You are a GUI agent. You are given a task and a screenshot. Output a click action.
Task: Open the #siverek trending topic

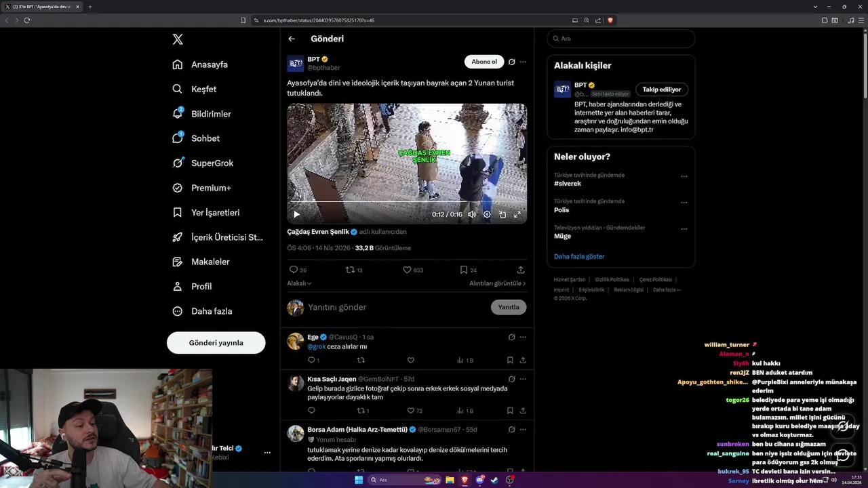tap(568, 184)
